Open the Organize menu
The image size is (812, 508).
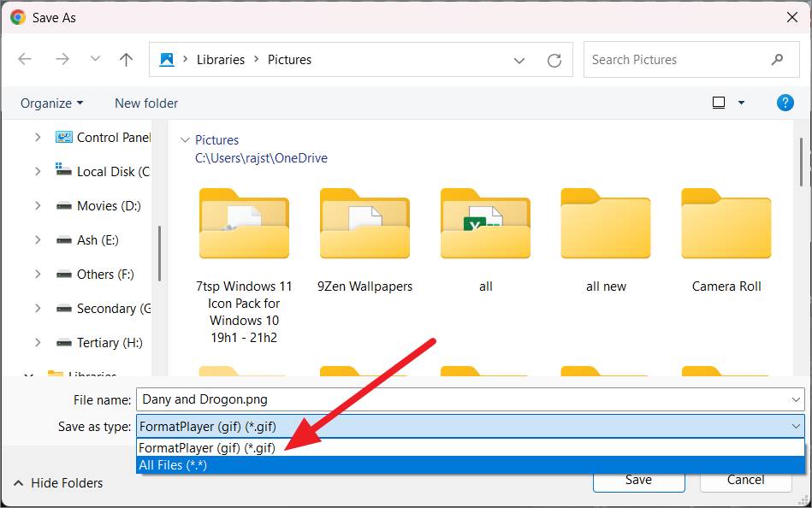pyautogui.click(x=52, y=103)
